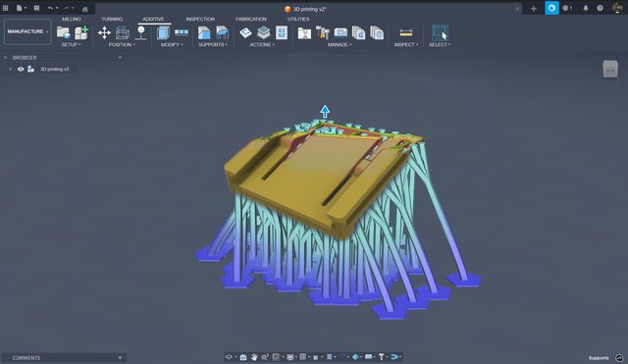The width and height of the screenshot is (628, 364).
Task: Click the redo arrow icon
Action: (66, 8)
